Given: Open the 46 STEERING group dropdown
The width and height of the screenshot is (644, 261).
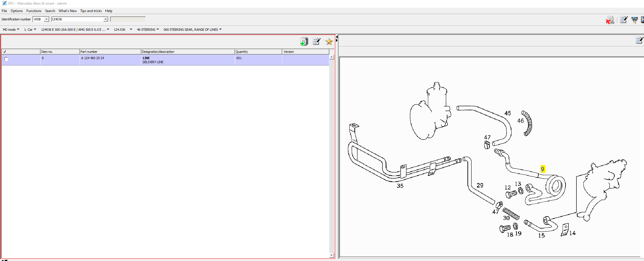Looking at the screenshot, I should coord(148,30).
